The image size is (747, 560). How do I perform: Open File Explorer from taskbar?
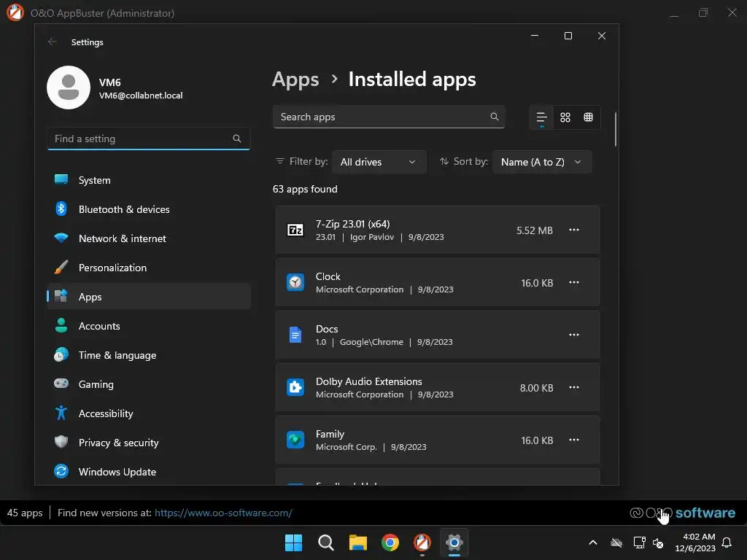(357, 542)
